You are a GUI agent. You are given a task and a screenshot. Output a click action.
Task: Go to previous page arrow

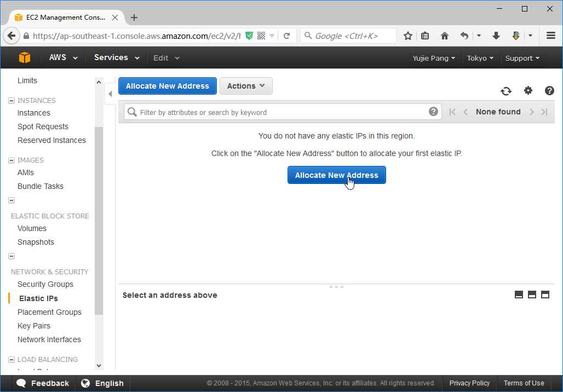coord(466,112)
